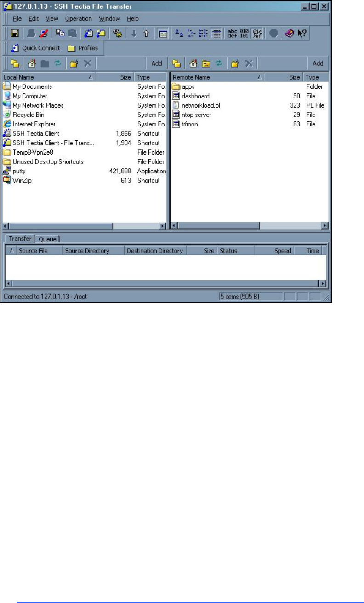Create new folder in remote pane
This screenshot has width=364, height=603.
click(x=235, y=63)
